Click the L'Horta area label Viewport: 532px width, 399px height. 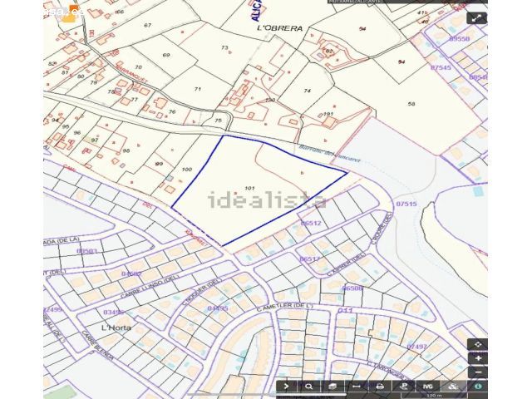(x=116, y=328)
